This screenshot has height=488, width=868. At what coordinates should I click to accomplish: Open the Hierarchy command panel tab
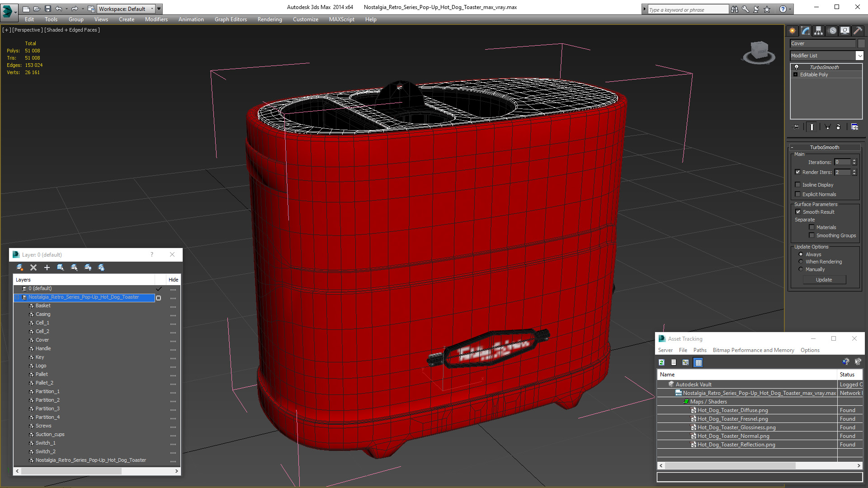click(818, 31)
